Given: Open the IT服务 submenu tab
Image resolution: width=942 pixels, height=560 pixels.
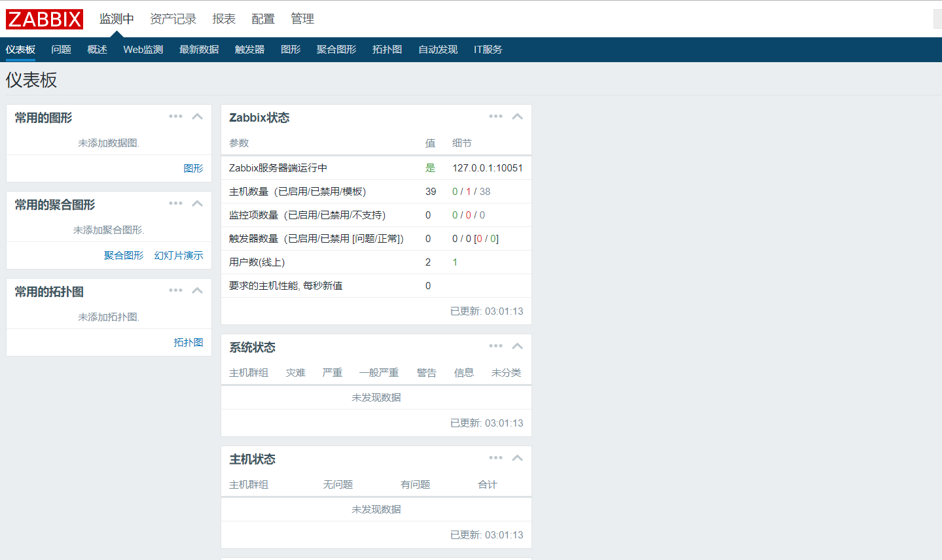Looking at the screenshot, I should pyautogui.click(x=488, y=50).
